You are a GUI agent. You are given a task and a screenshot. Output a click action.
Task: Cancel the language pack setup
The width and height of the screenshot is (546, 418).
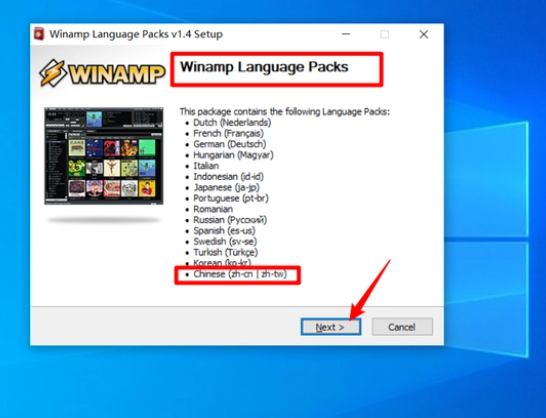coord(402,327)
